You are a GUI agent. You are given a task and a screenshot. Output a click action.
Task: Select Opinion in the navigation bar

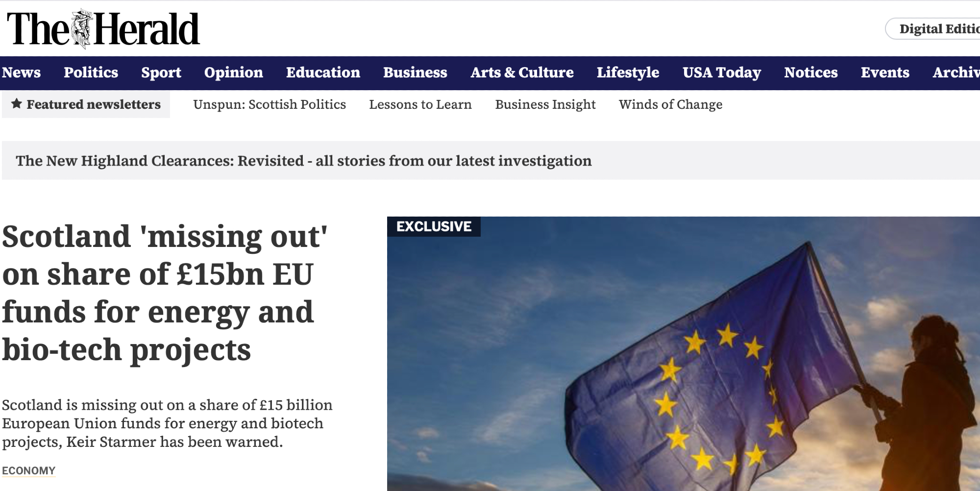(x=234, y=73)
